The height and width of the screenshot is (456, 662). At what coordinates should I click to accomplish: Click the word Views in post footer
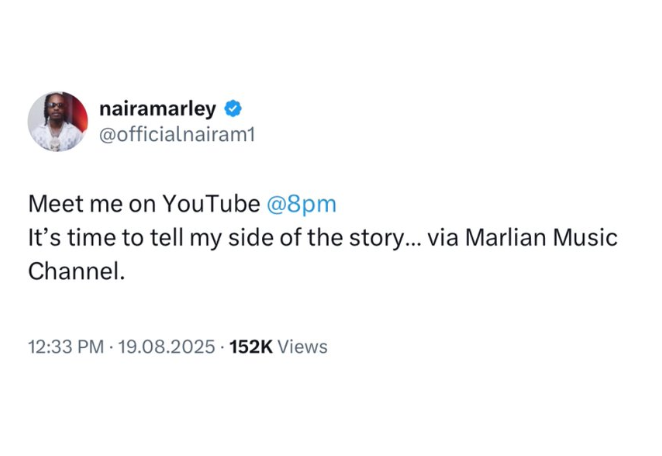pos(302,347)
